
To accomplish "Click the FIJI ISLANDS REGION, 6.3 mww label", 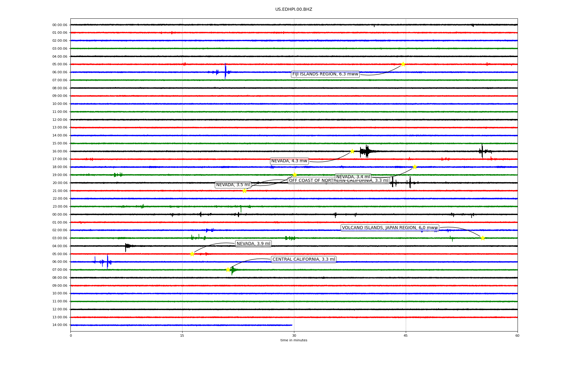I will click(325, 74).
